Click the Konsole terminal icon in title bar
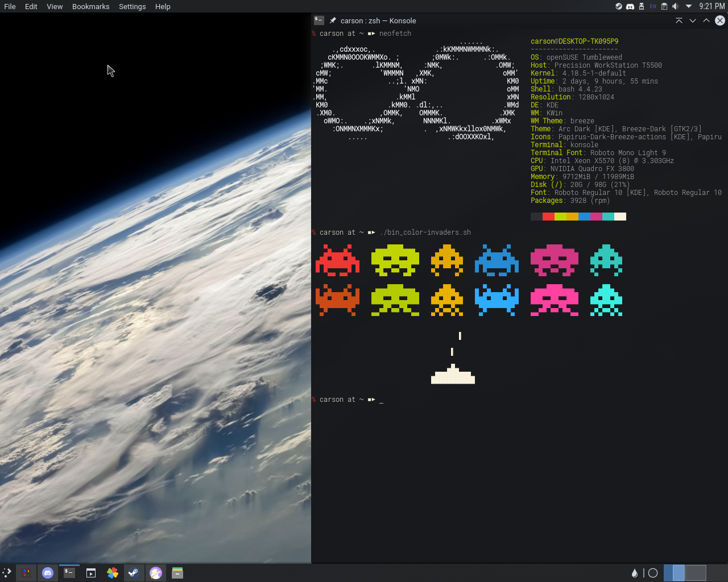728x582 pixels. [319, 20]
